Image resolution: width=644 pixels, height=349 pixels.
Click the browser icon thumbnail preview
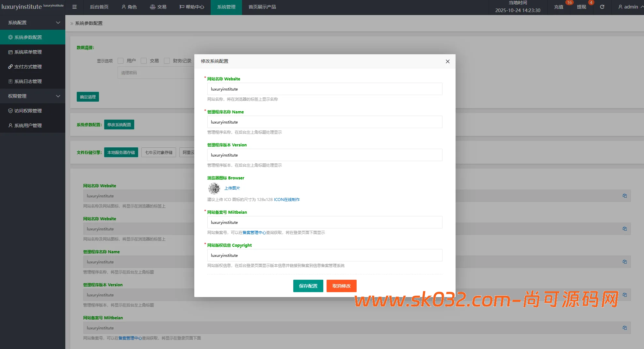214,188
